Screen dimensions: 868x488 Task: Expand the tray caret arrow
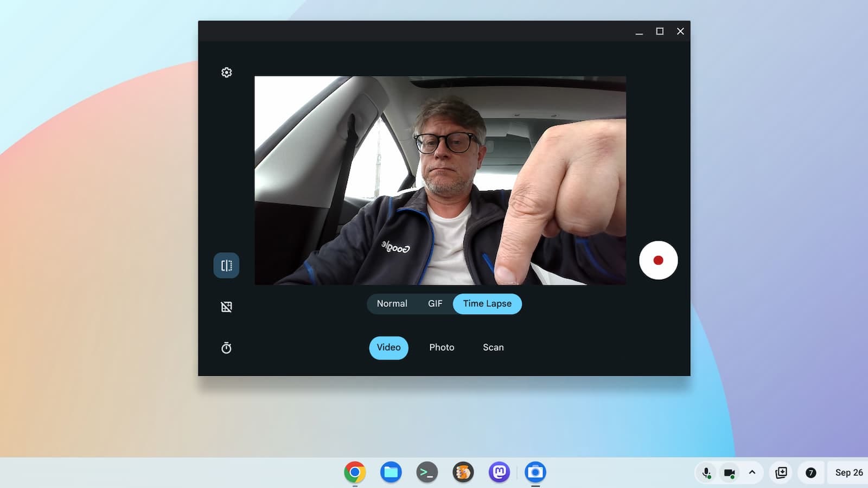(752, 472)
